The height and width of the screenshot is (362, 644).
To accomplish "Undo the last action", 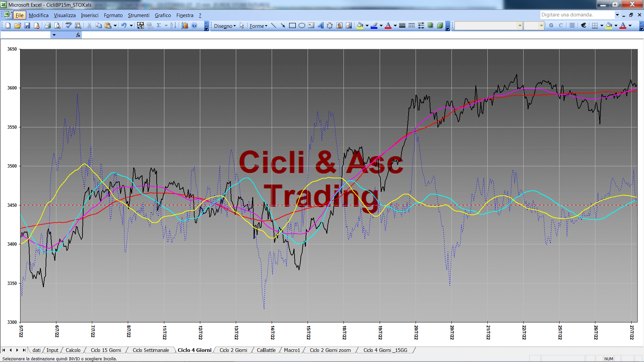I will 124,25.
